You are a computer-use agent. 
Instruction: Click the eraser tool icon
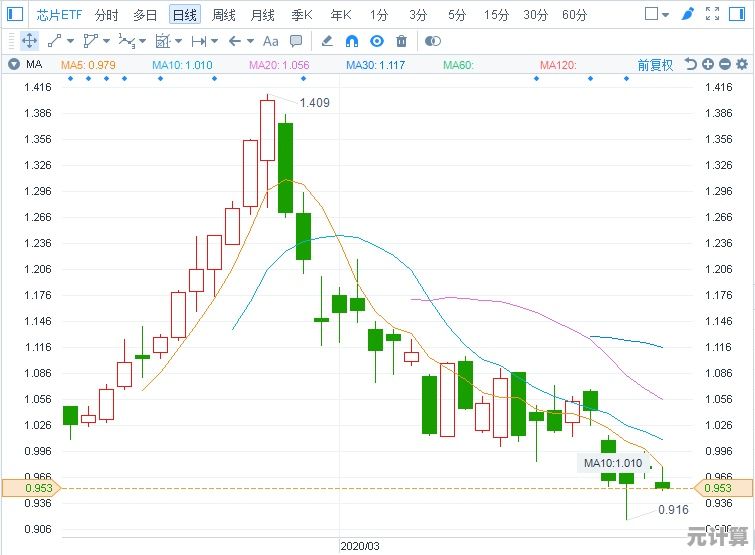click(327, 41)
